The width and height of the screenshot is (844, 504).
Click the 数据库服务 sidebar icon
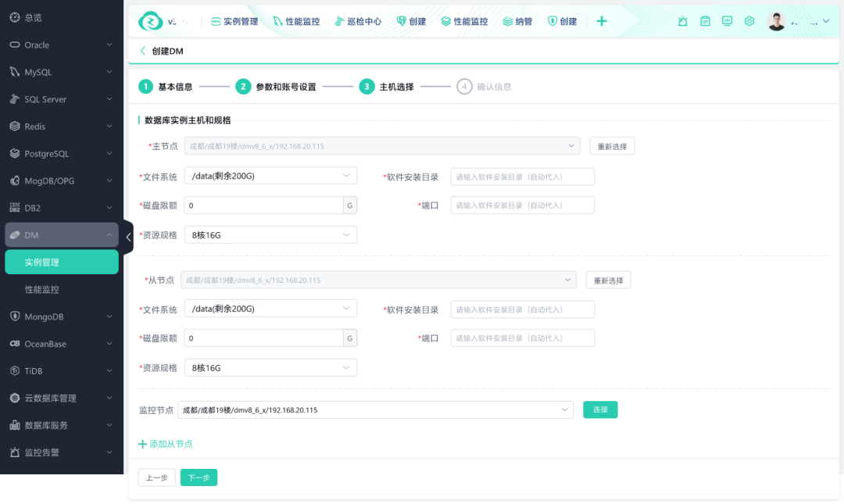pyautogui.click(x=15, y=425)
